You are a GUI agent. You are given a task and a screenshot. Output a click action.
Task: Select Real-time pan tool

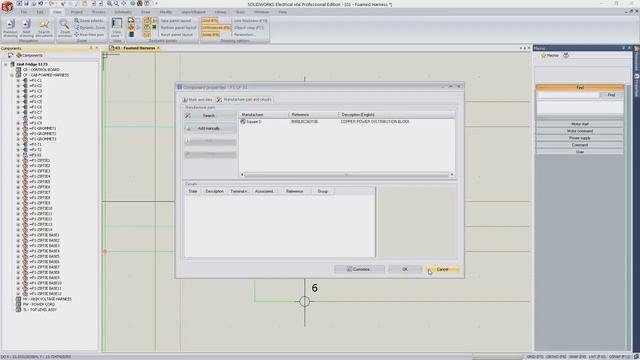click(x=89, y=35)
